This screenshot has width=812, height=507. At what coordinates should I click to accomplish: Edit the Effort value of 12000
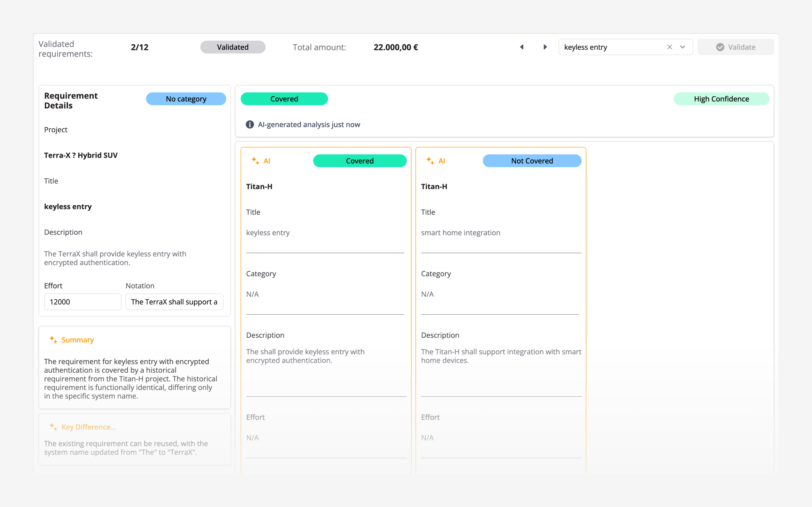[82, 301]
